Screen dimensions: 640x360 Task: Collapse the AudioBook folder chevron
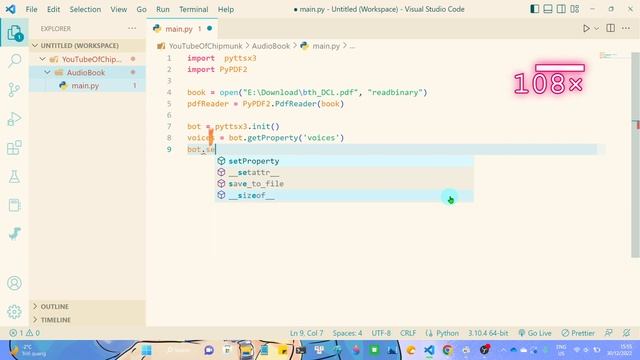(47, 72)
